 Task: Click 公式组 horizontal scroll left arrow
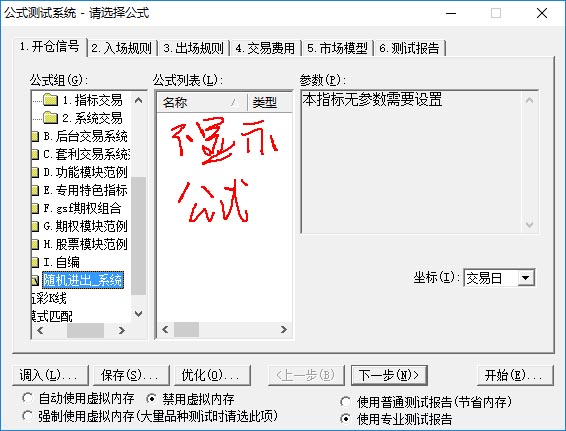coord(40,330)
